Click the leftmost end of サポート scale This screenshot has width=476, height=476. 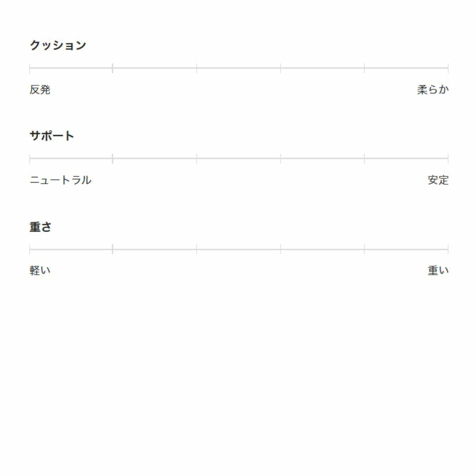coord(30,159)
